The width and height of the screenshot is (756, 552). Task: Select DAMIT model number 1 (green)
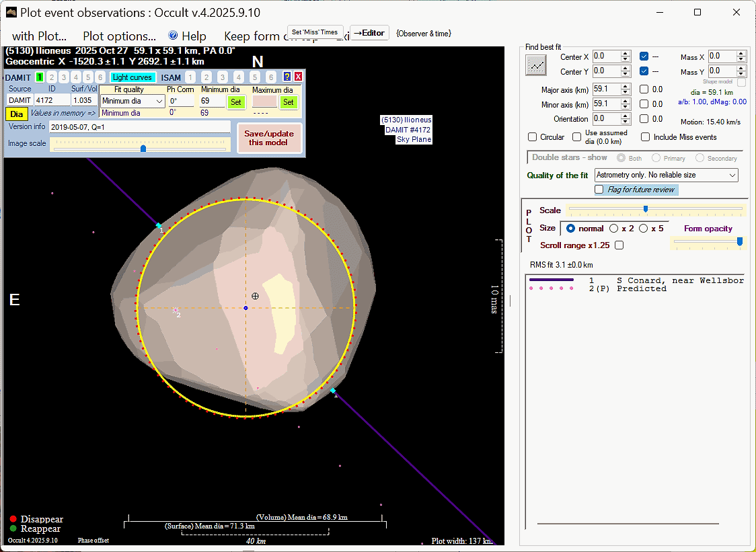click(x=40, y=77)
